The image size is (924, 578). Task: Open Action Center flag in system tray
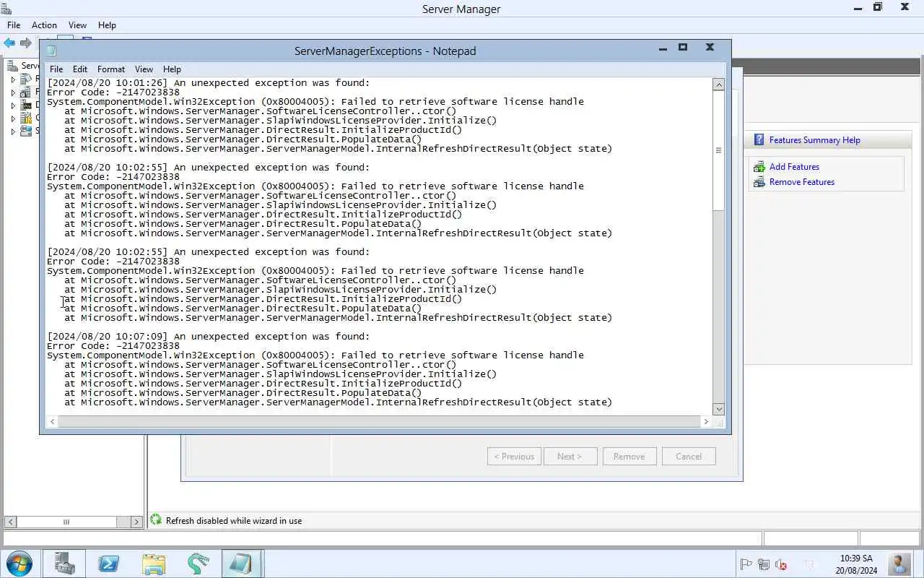click(x=746, y=564)
